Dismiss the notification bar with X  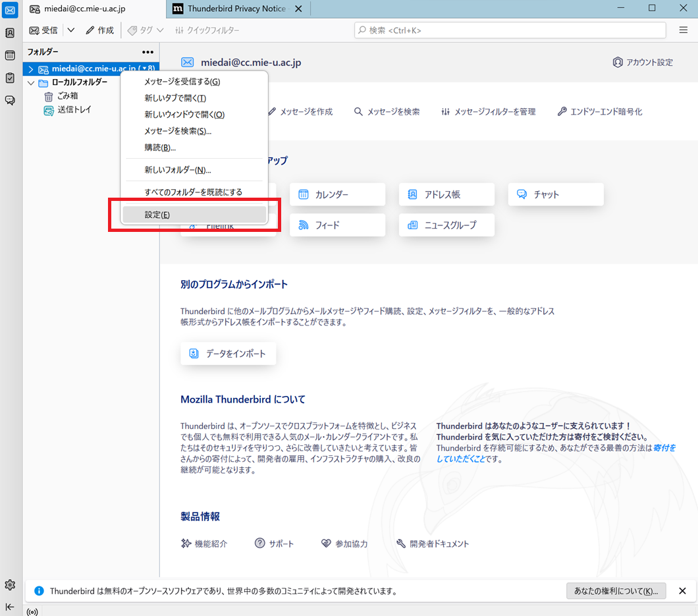click(x=682, y=591)
